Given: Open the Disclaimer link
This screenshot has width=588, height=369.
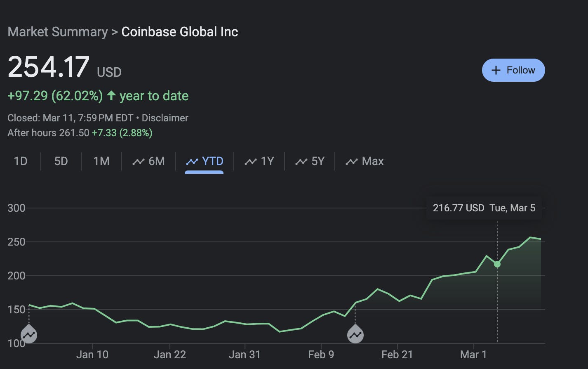Looking at the screenshot, I should (x=165, y=118).
